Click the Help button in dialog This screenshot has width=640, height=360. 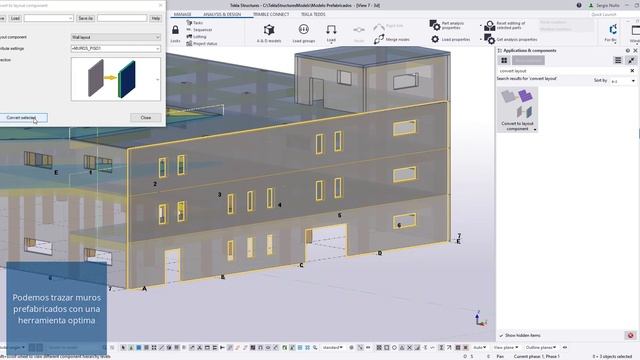click(156, 18)
